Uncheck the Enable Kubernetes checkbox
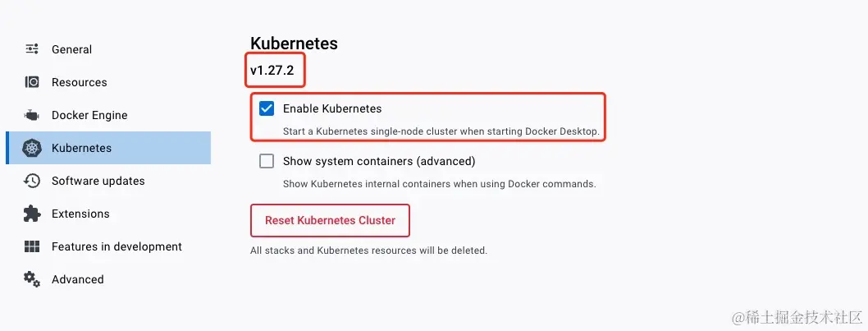868x331 pixels. (267, 108)
